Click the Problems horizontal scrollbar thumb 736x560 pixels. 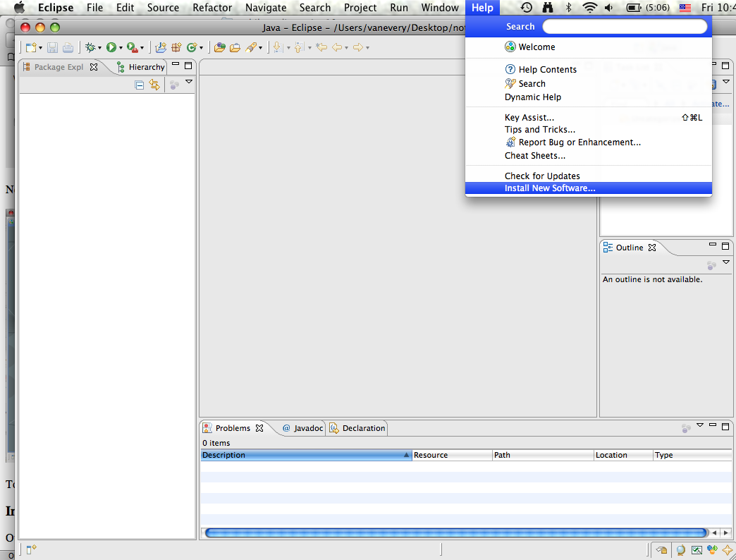point(456,532)
